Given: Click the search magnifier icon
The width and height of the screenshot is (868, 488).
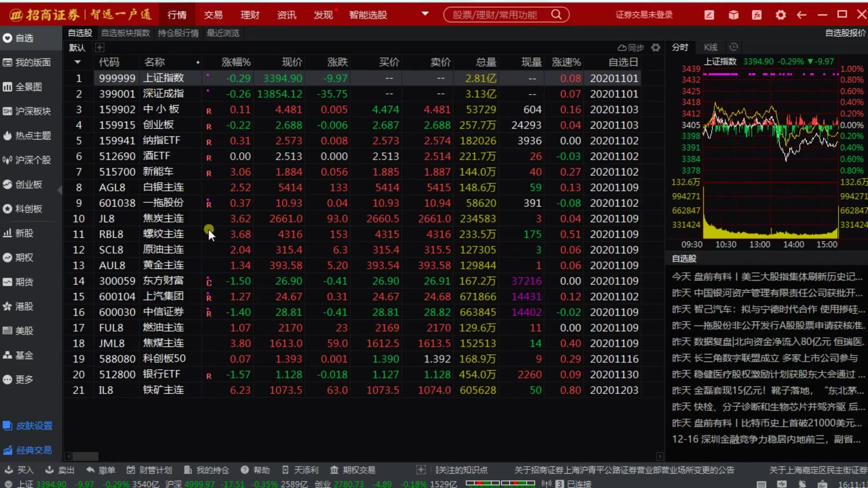Looking at the screenshot, I should pyautogui.click(x=557, y=14).
